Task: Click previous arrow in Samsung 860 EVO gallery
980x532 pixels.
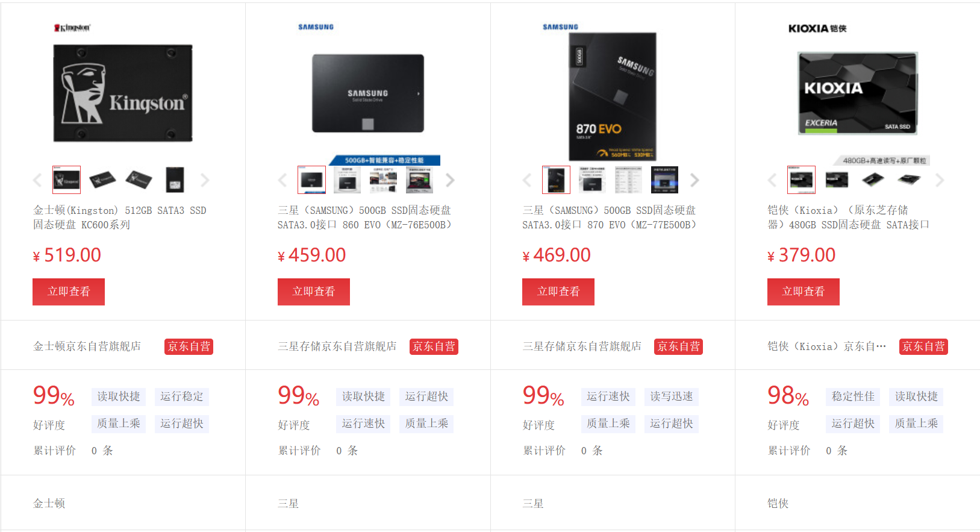Action: tap(282, 180)
